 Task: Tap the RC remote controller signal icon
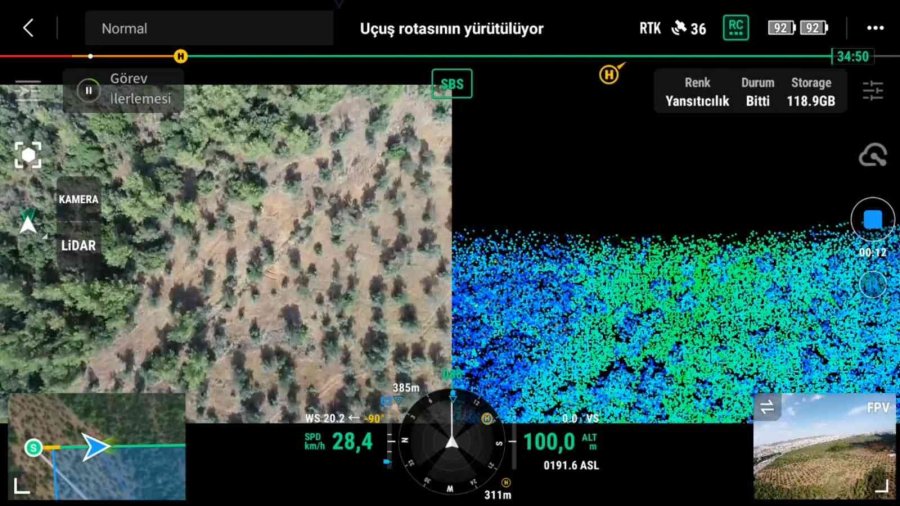(x=736, y=28)
